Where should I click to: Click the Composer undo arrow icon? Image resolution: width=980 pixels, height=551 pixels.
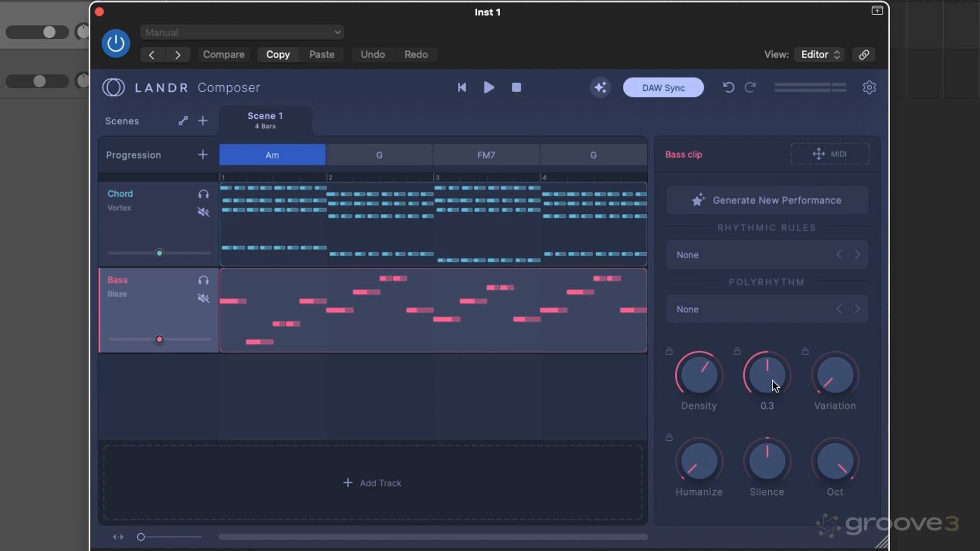(728, 87)
